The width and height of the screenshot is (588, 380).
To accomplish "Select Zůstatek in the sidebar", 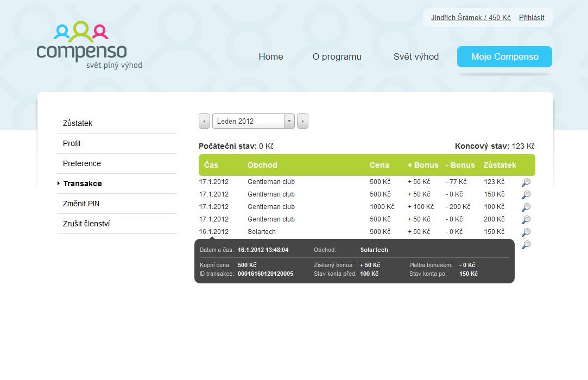I will (117, 123).
